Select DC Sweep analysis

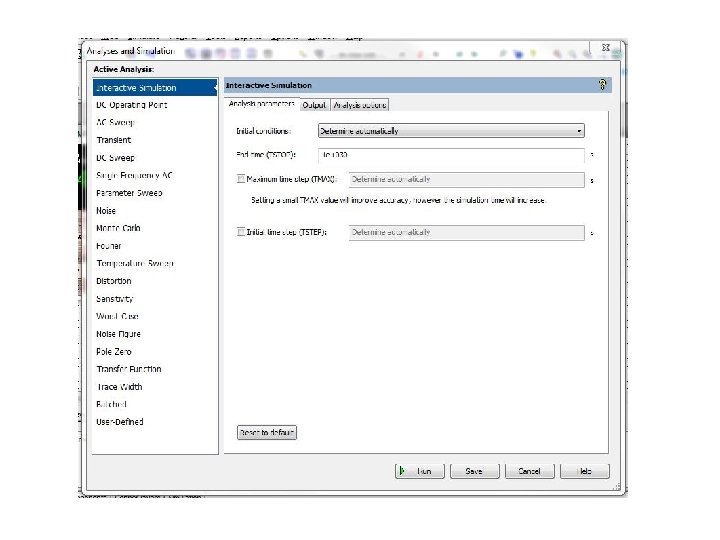click(155, 158)
